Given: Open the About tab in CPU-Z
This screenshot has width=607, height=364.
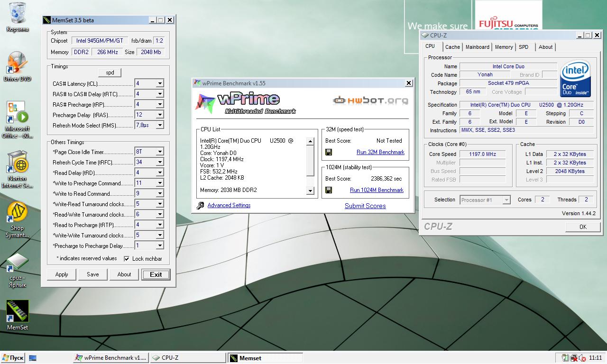Looking at the screenshot, I should 545,47.
